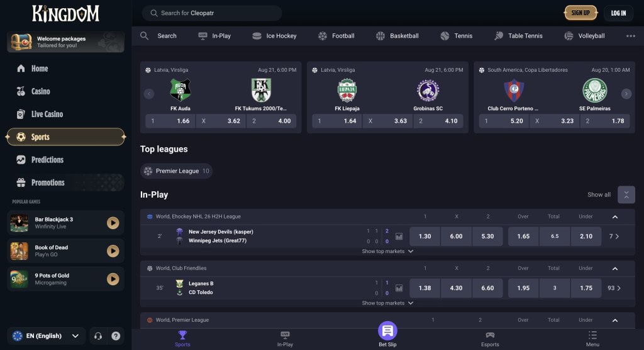This screenshot has height=350, width=644.
Task: Open Bet Slip from bottom bar
Action: click(x=387, y=334)
